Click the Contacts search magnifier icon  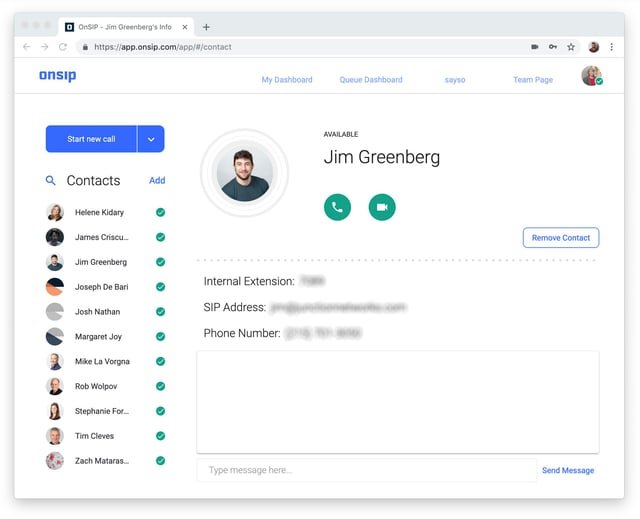pos(51,181)
